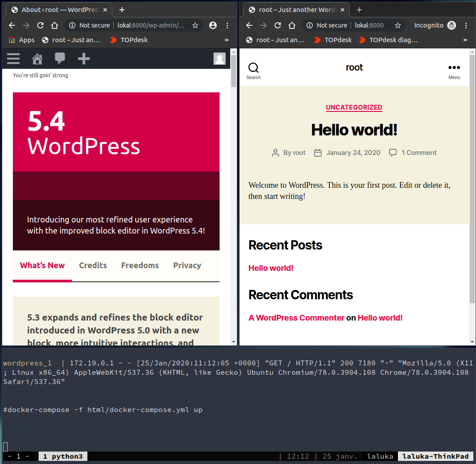Click the site info icon in incognito address bar
Image resolution: width=476 pixels, height=464 pixels.
pos(310,25)
